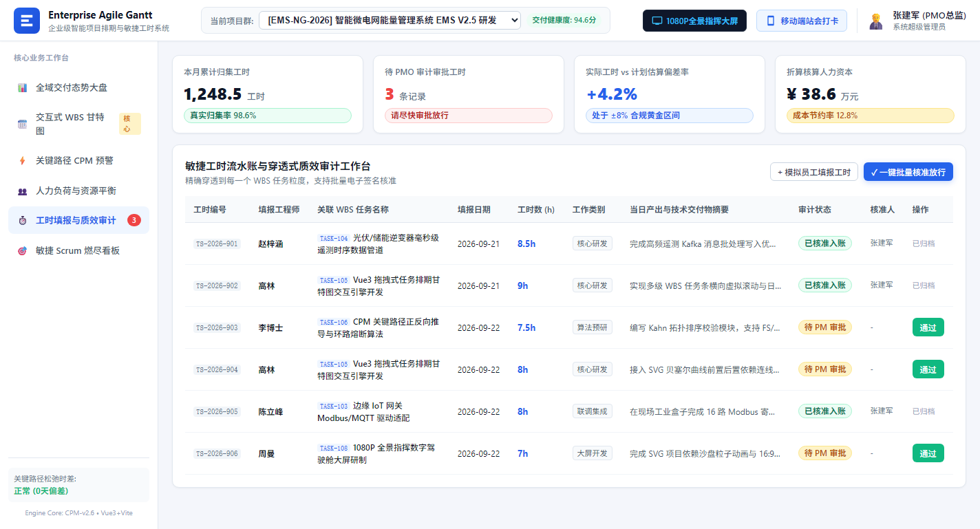Image resolution: width=980 pixels, height=529 pixels.
Task: Go to 交互式 WBS 甘特图
Action: pos(78,124)
